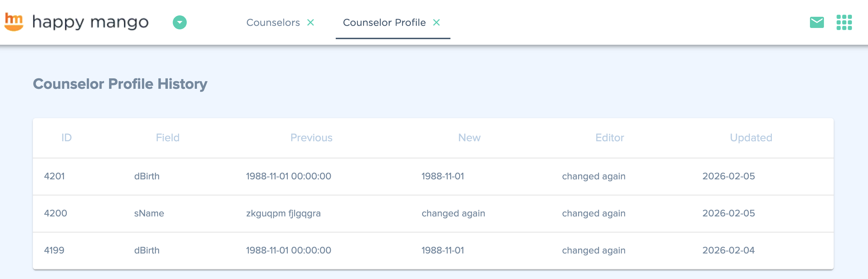Open the apps grid menu icon
This screenshot has width=868, height=279.
(x=844, y=22)
